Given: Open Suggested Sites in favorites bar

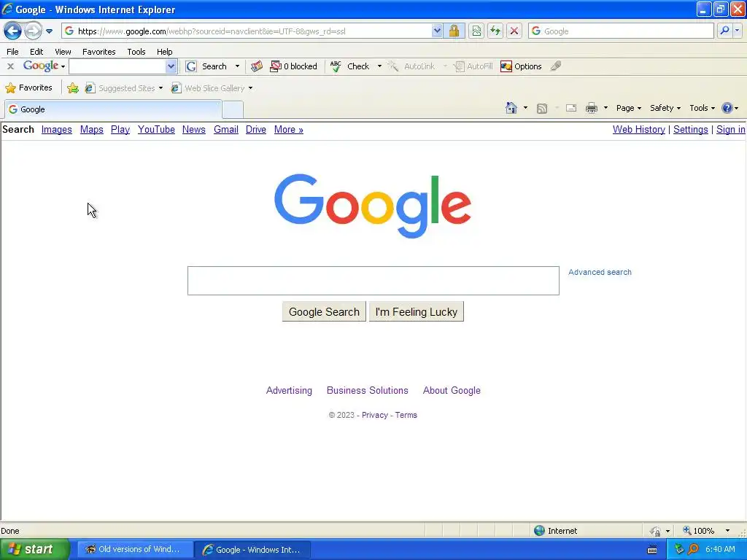Looking at the screenshot, I should [x=124, y=88].
